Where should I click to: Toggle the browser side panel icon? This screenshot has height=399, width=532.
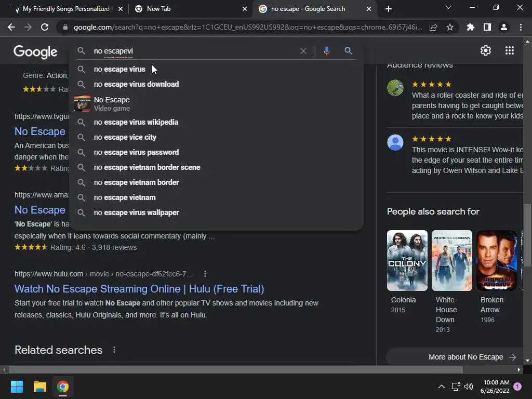pyautogui.click(x=487, y=27)
